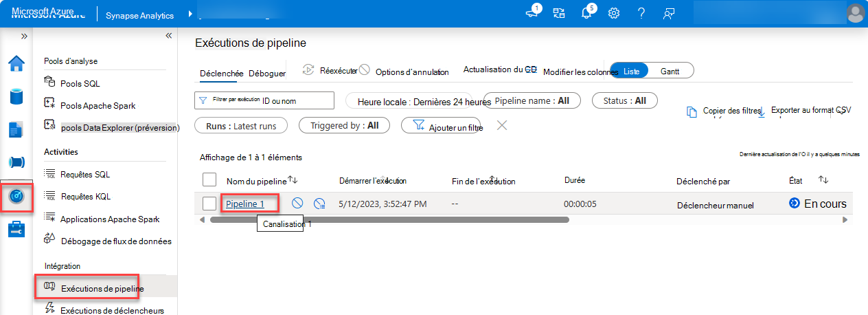Click the copy filters icon
The width and height of the screenshot is (868, 315).
tap(692, 112)
